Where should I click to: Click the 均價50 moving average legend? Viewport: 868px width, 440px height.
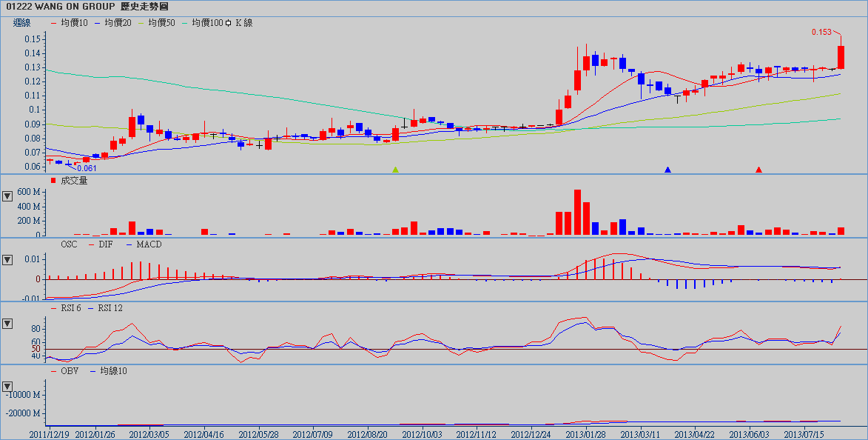(x=161, y=23)
